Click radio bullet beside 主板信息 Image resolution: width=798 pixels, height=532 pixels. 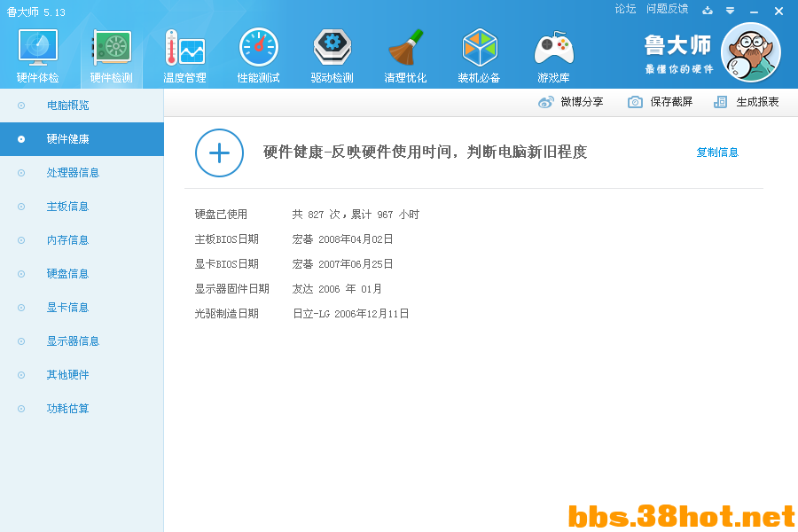point(21,207)
